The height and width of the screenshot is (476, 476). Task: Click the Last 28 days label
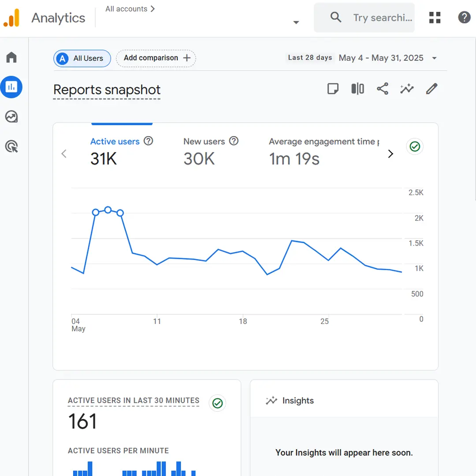[x=310, y=58]
